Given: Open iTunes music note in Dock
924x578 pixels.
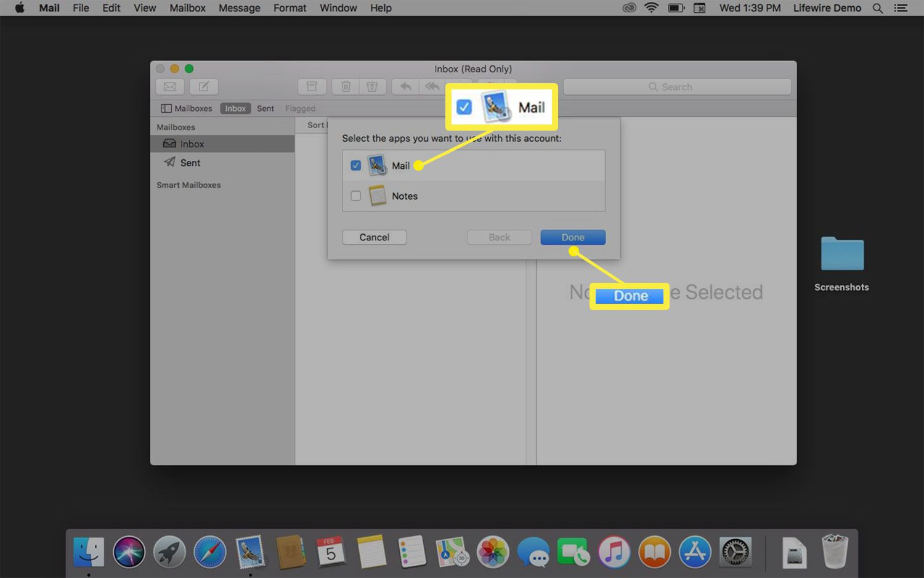Looking at the screenshot, I should pos(614,552).
